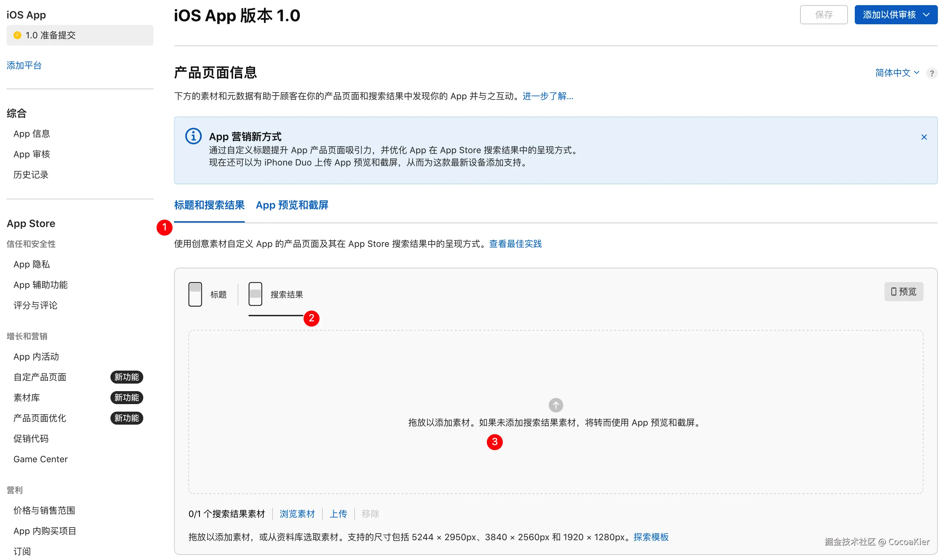Screen dimensions: 943x560
Task: Switch to the App 预览和截屏 tab
Action: pos(292,205)
